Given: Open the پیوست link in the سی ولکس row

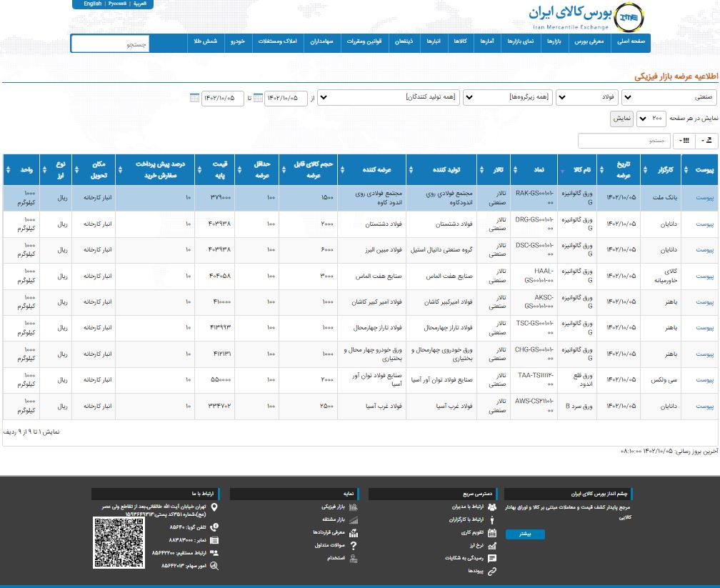Looking at the screenshot, I should 705,380.
